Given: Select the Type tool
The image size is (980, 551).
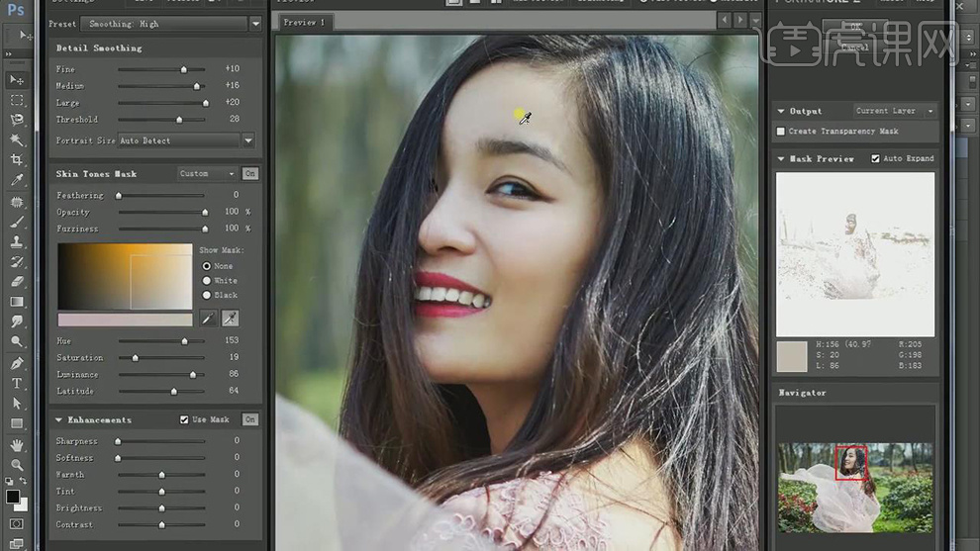Looking at the screenshot, I should click(17, 383).
